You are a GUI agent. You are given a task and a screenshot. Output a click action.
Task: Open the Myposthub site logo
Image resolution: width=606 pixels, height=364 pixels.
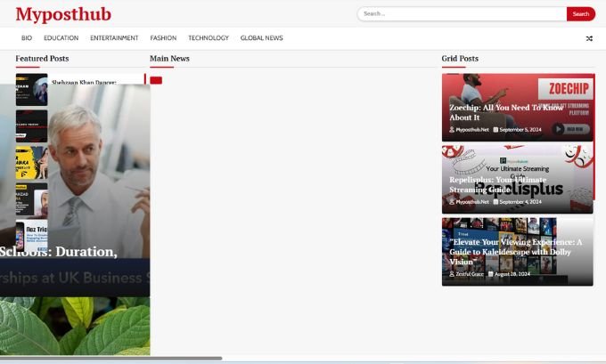[63, 14]
